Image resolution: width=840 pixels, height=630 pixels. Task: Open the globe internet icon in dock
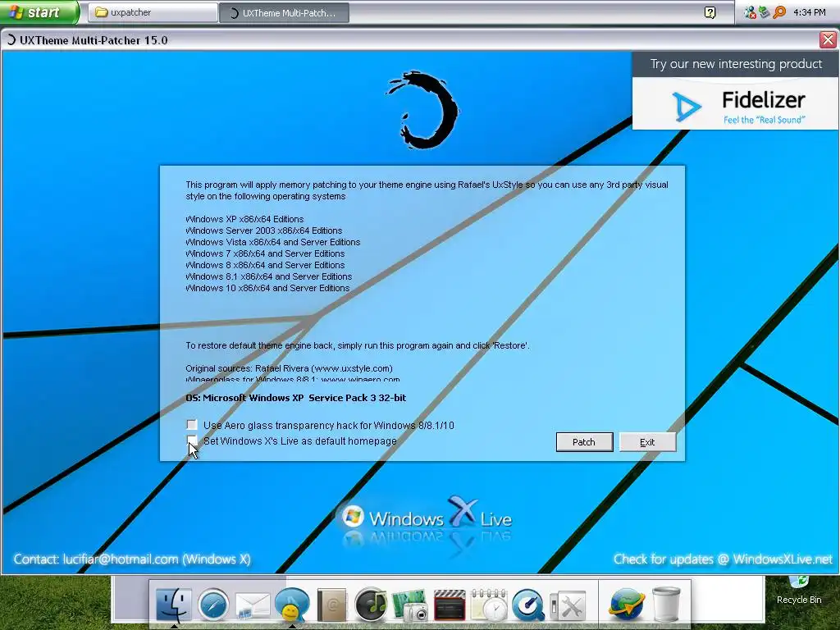(626, 605)
